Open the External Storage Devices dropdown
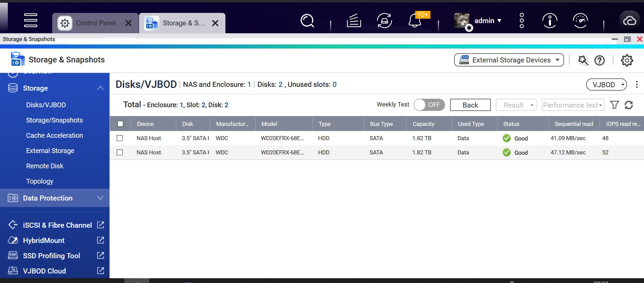644x283 pixels. (509, 60)
